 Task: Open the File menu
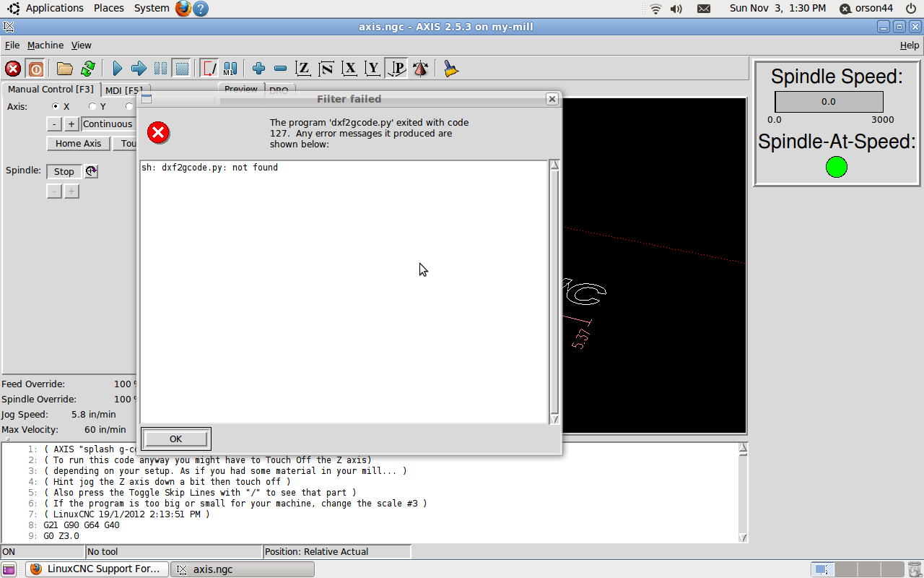click(x=12, y=45)
